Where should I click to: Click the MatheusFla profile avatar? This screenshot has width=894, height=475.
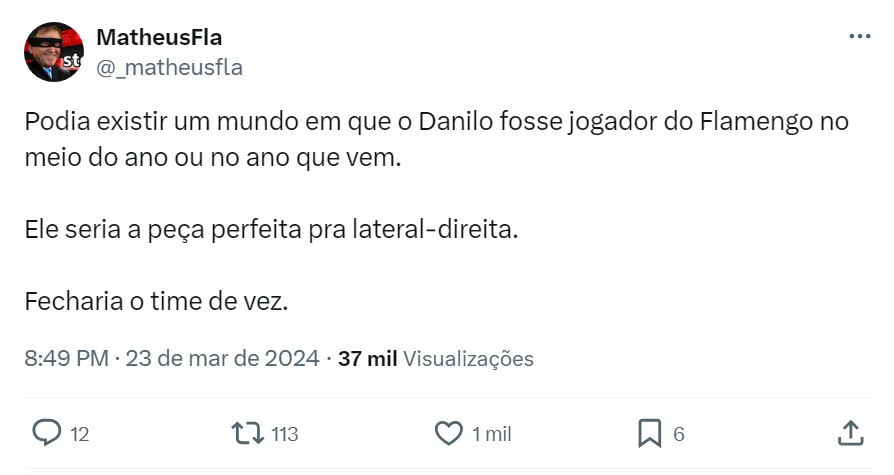pos(54,52)
